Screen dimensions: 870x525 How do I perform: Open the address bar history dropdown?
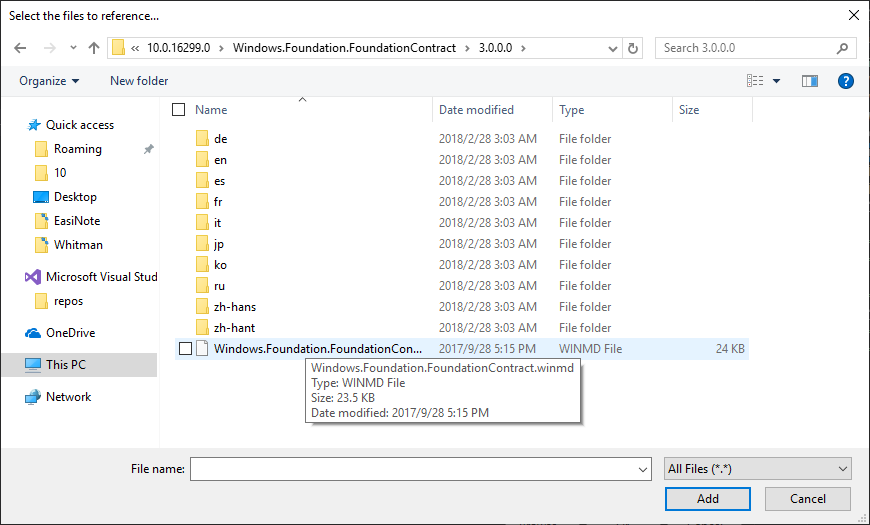coord(613,48)
